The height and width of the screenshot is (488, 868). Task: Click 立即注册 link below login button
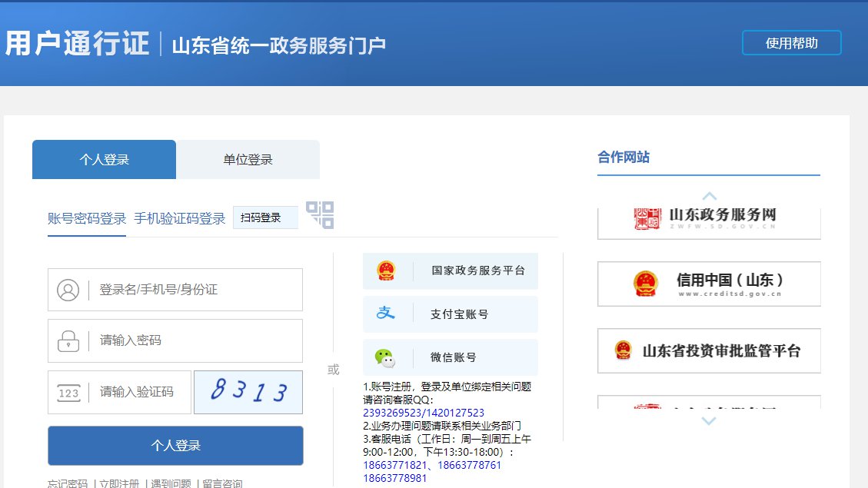click(118, 483)
